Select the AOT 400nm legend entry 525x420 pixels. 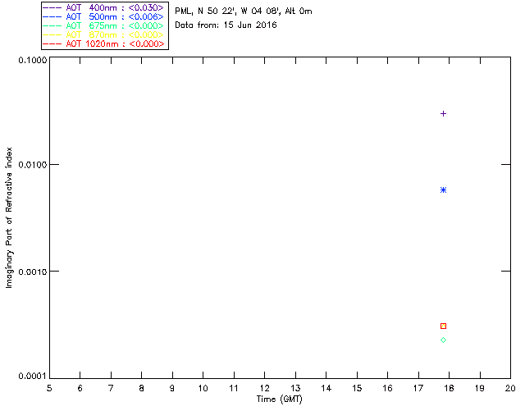click(103, 7)
